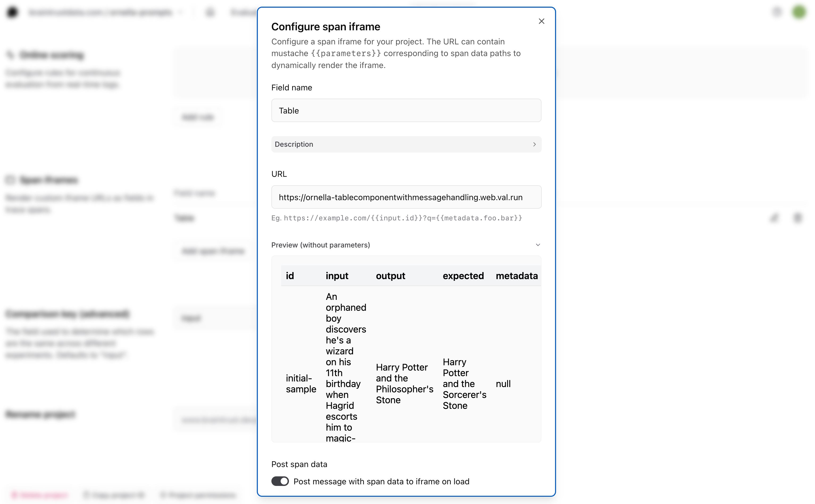Click the gear icon beside the pencil icon
This screenshot has width=815, height=504.
coord(798,218)
